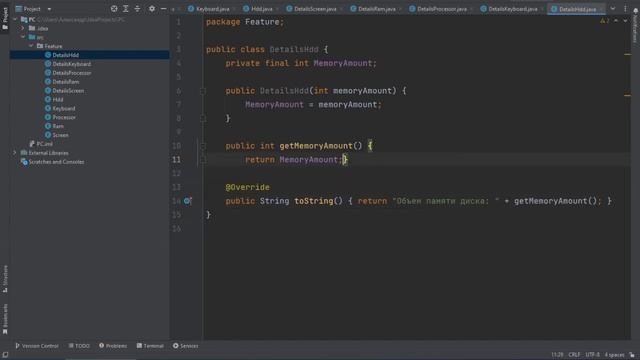Select Scratches and Consoles node
Viewport: 640px width, 360px height.
(56, 162)
